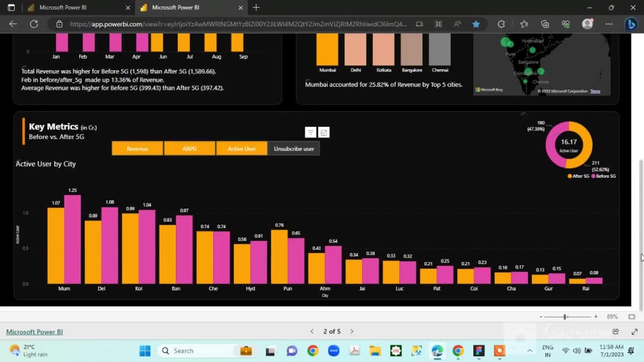Screen dimensions: 644x362
Task: Click the focus mode icon above metric buttons
Action: point(324,132)
